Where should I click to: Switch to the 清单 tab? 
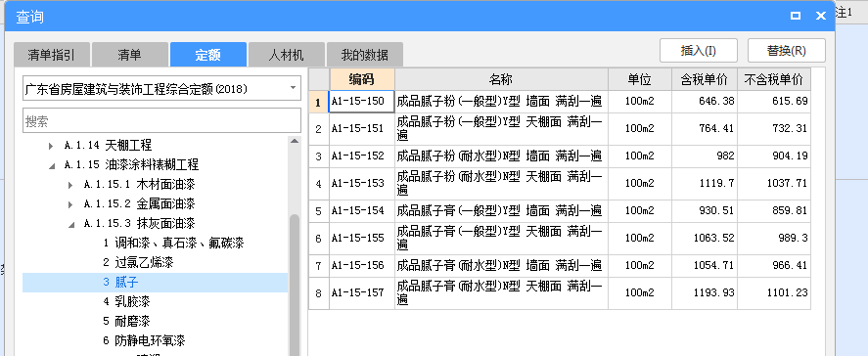129,54
